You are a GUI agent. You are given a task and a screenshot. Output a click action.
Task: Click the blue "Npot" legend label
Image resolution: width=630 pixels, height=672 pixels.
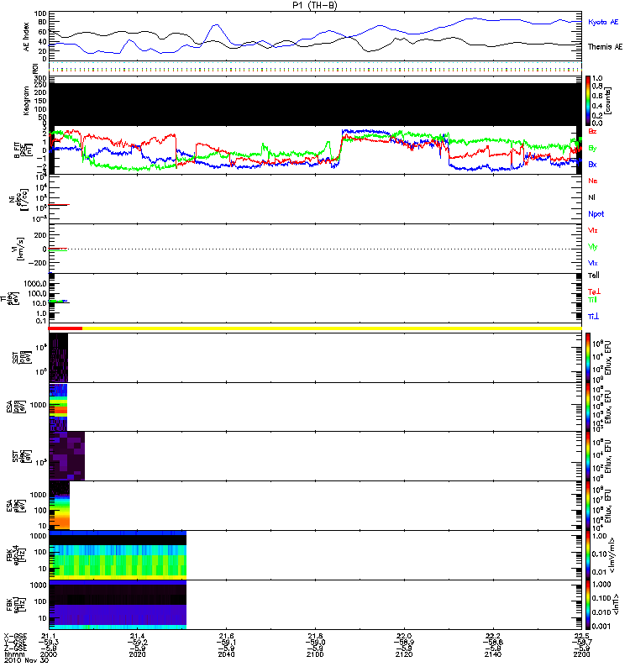pos(596,214)
